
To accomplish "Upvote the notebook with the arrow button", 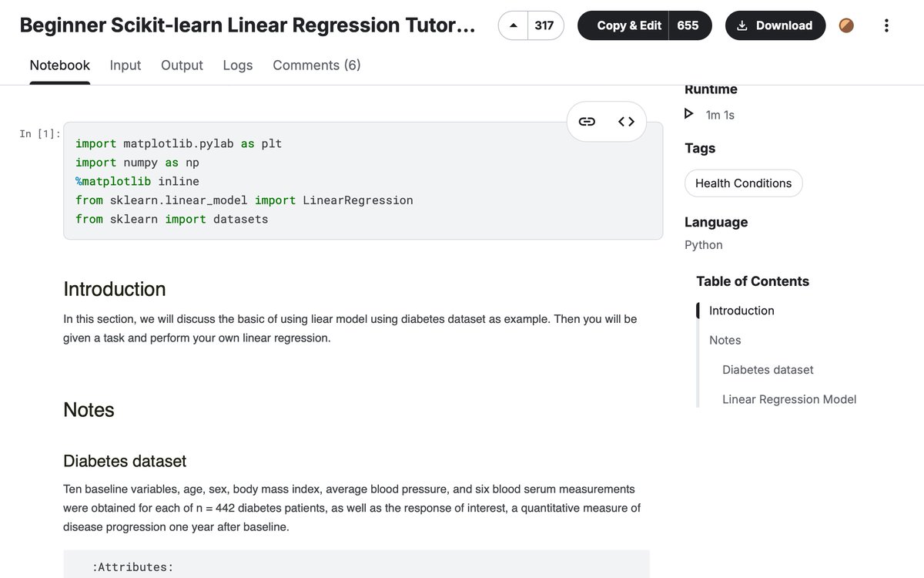I will (514, 25).
